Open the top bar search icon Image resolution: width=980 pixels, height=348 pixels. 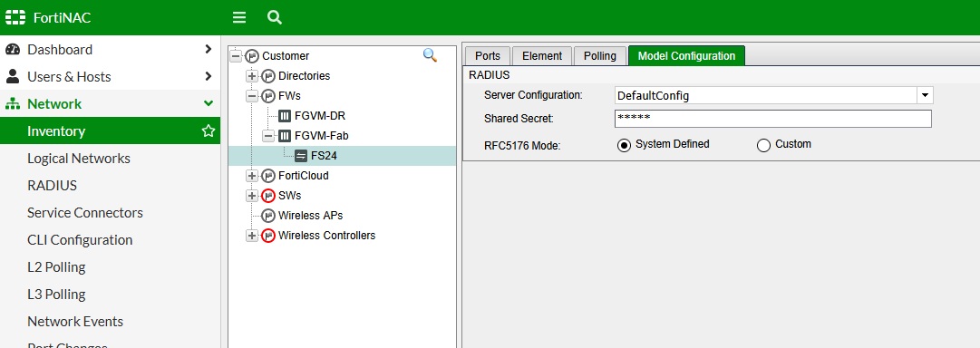[275, 17]
